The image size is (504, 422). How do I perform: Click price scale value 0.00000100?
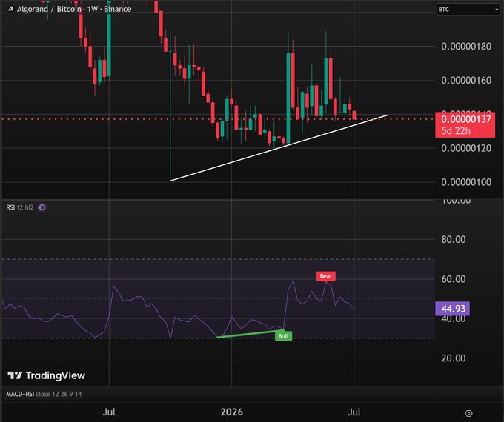466,182
